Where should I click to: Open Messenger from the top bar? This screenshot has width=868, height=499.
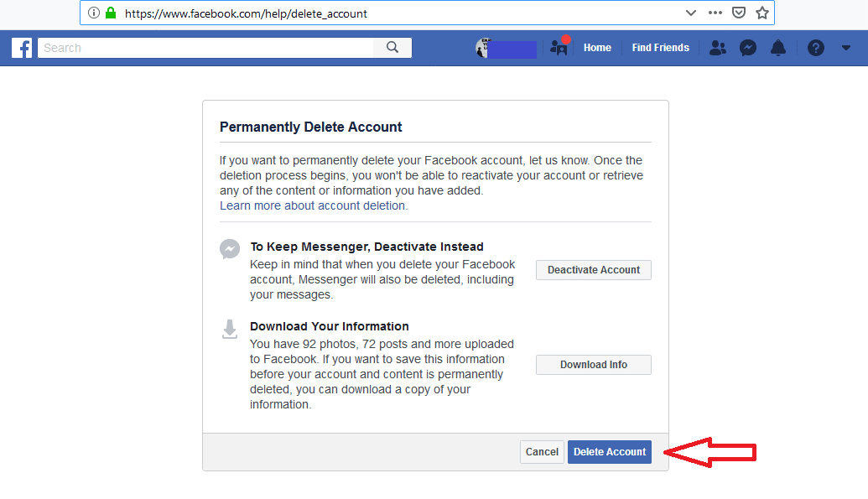pos(748,48)
